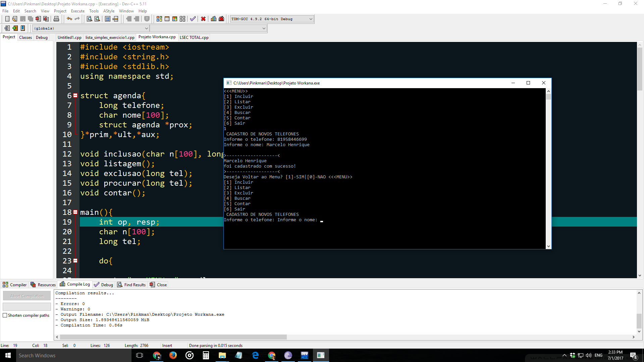Click the Goto bookmark icon
The image size is (644, 362).
[x=23, y=28]
